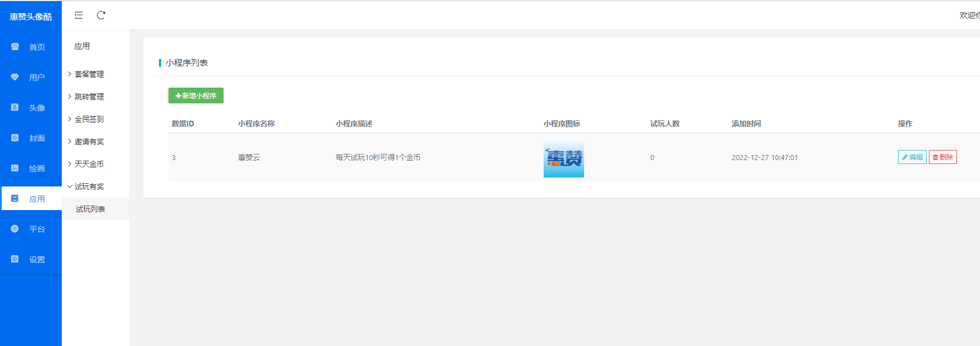The image size is (980, 346).
Task: Click the 小程序列表 panel heading
Action: (x=186, y=63)
